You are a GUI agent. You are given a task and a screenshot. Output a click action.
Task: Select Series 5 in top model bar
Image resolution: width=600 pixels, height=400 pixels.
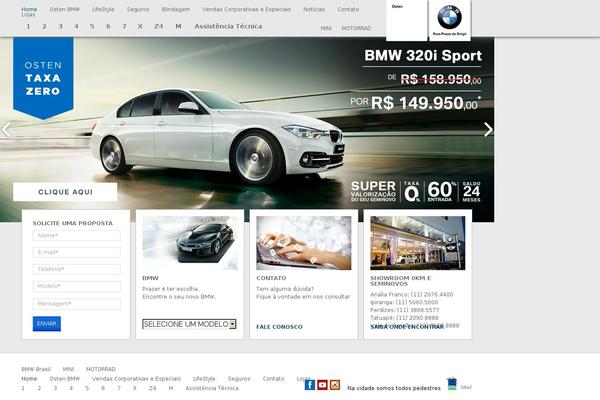92,26
